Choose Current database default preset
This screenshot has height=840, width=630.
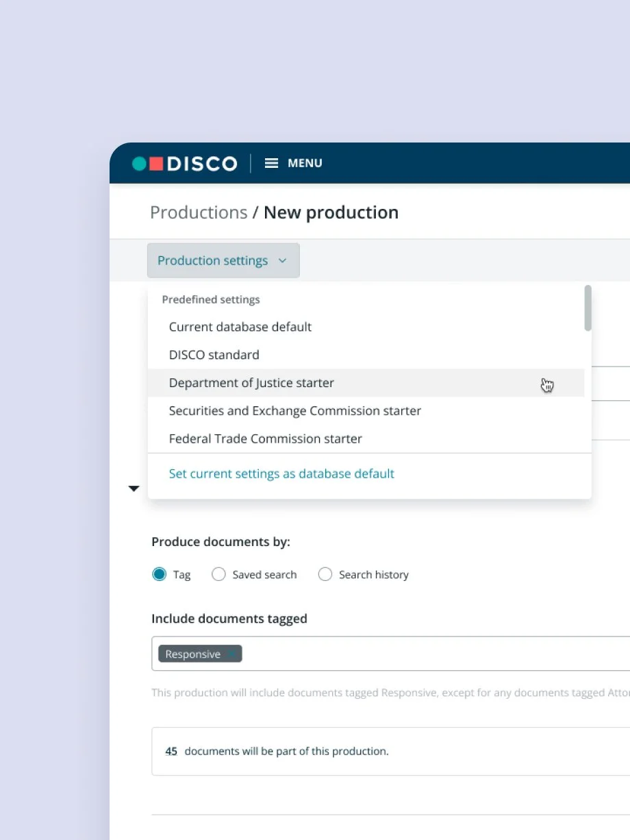coord(240,327)
